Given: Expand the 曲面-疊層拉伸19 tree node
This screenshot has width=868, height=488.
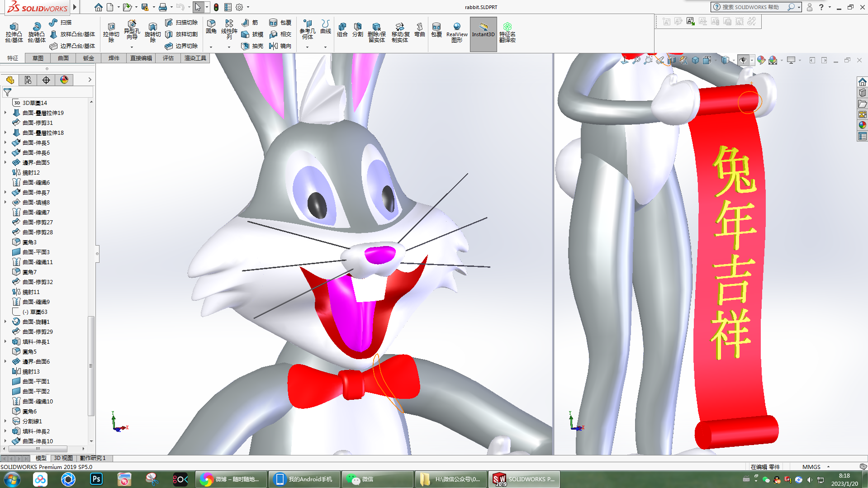Looking at the screenshot, I should 5,113.
